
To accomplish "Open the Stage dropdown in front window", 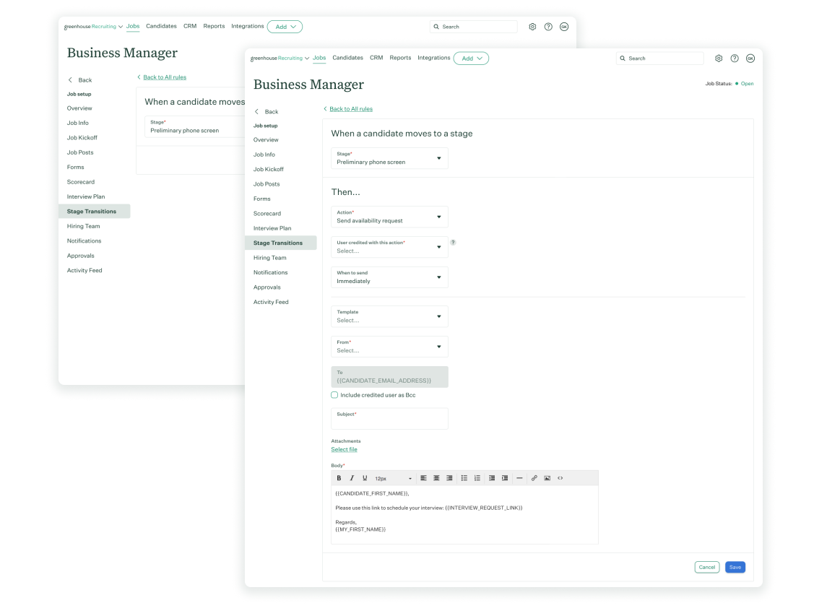I will 389,158.
